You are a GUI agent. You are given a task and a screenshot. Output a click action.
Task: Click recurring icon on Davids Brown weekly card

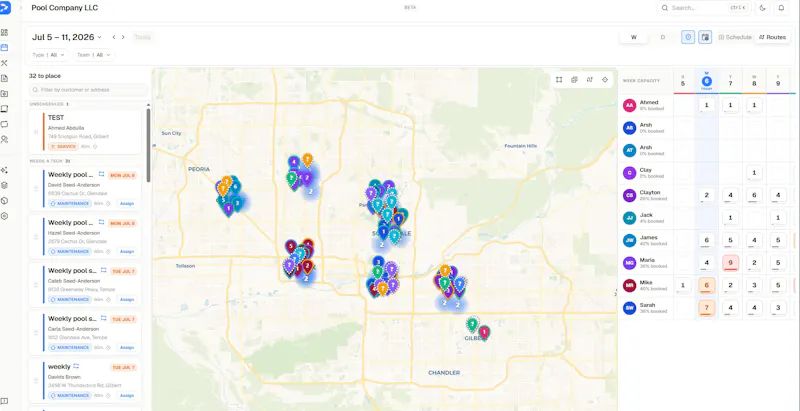[x=77, y=366]
